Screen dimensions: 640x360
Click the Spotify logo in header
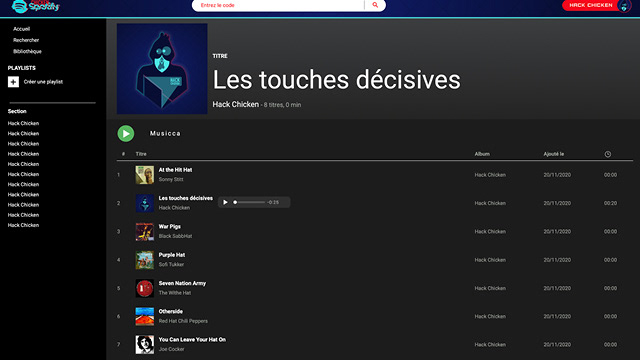point(36,6)
